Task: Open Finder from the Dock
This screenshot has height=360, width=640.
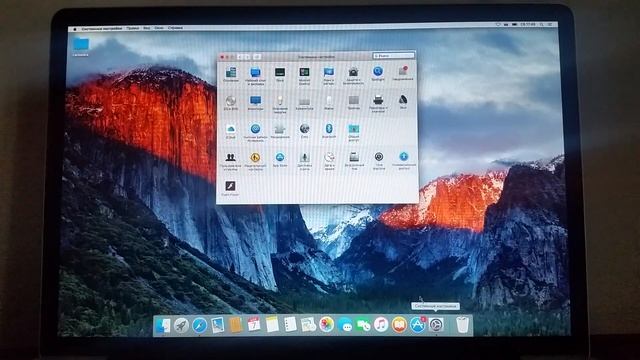Action: pyautogui.click(x=163, y=325)
